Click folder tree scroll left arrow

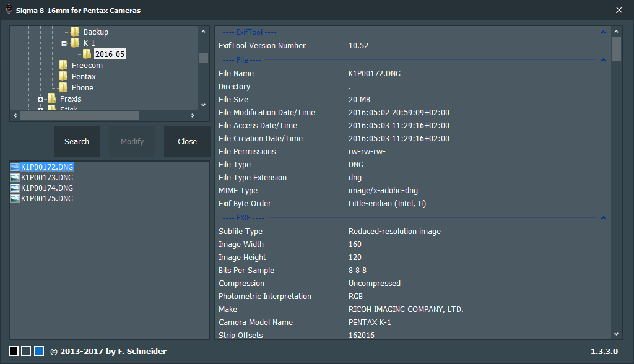point(15,116)
